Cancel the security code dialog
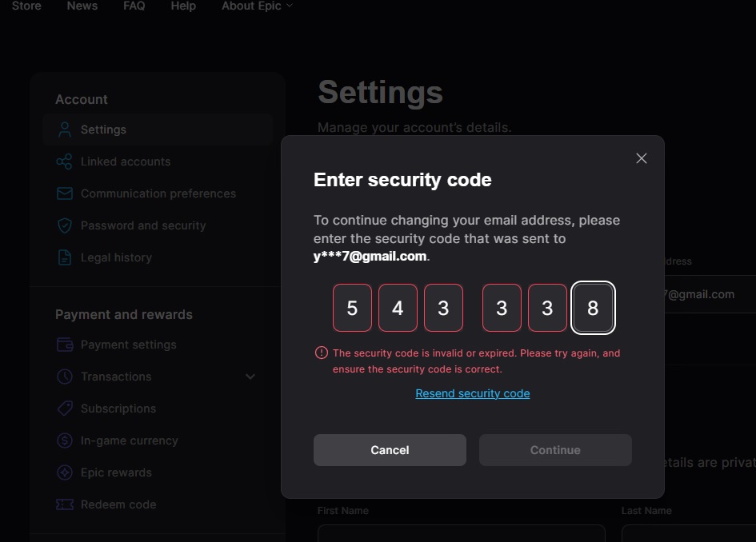756x542 pixels. [390, 450]
